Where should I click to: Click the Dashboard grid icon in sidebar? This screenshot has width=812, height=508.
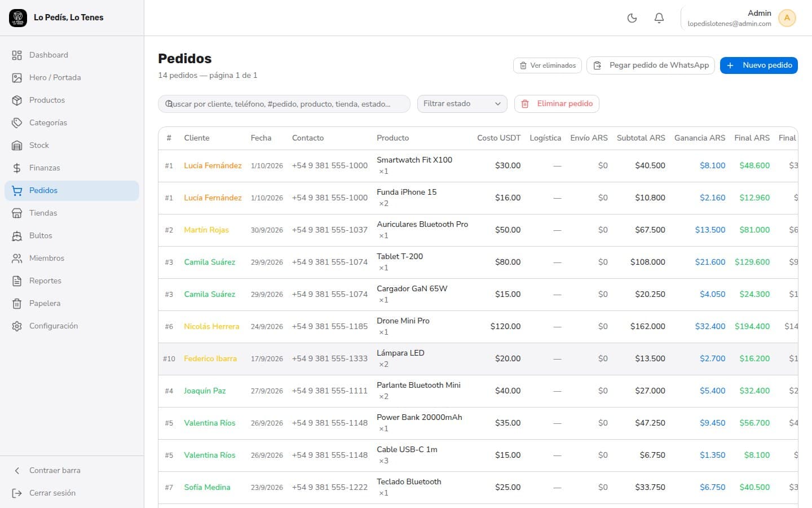click(x=17, y=55)
